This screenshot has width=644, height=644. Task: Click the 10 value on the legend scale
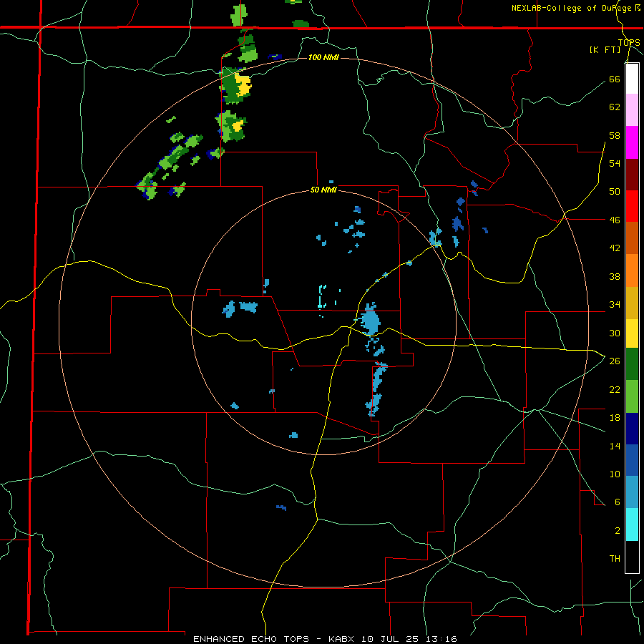point(615,474)
